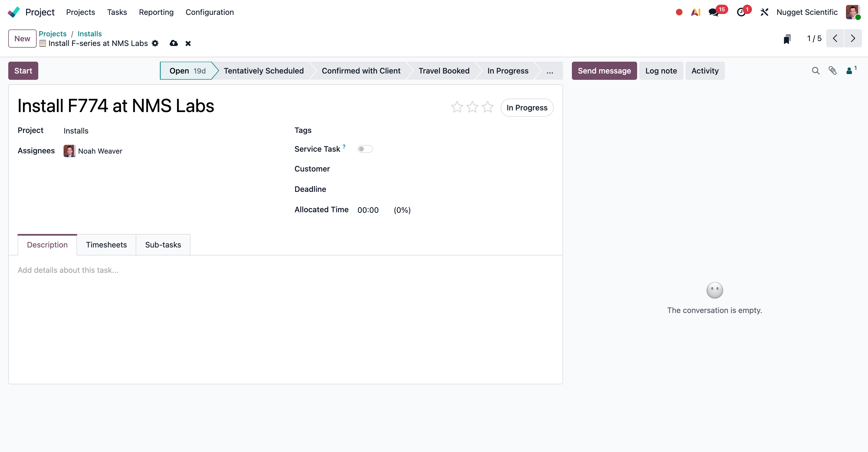Enable the Service Task toggle

tap(365, 149)
